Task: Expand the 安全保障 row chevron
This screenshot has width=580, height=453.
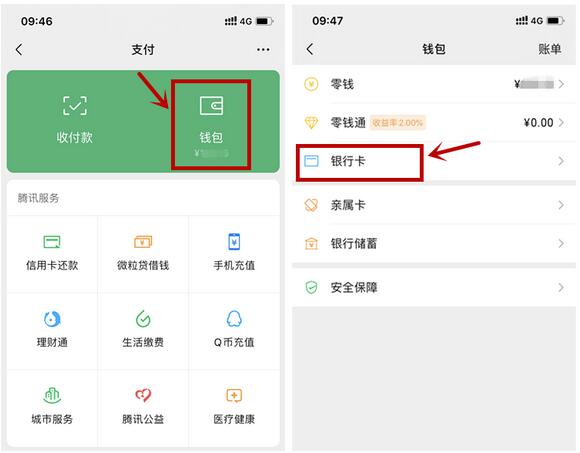Action: coord(561,287)
